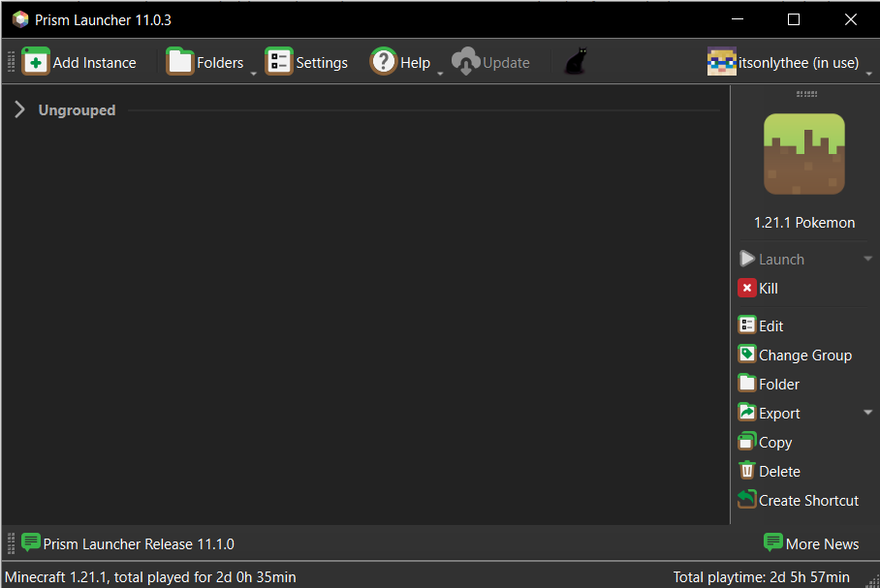Click the black cat icon
Viewport: 880px width, 588px height.
[576, 61]
